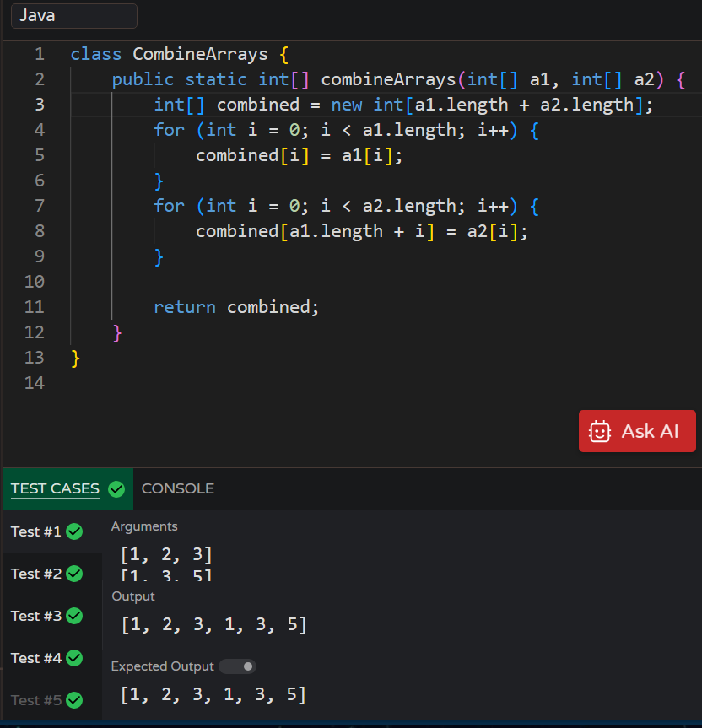Click the Ask AI button
This screenshot has width=702, height=728.
click(637, 430)
